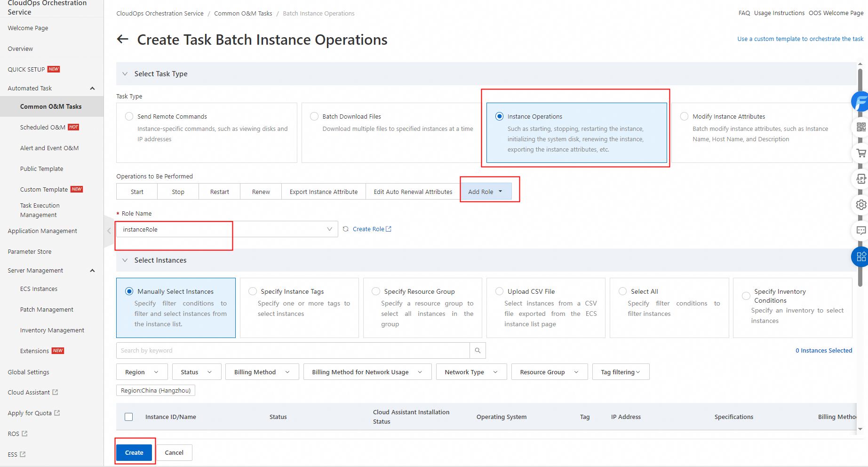Screen dimensions: 868x467
Task: Open Parameter Store in sidebar
Action: click(30, 251)
